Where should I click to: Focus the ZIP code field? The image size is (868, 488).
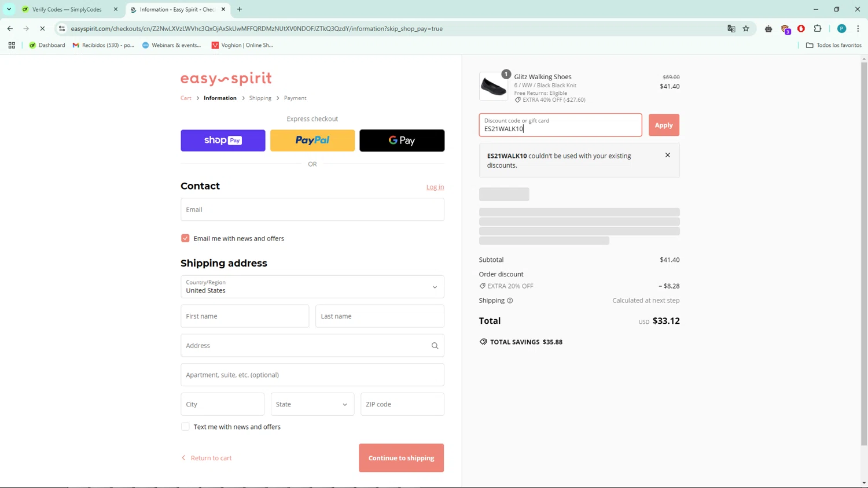coord(402,404)
